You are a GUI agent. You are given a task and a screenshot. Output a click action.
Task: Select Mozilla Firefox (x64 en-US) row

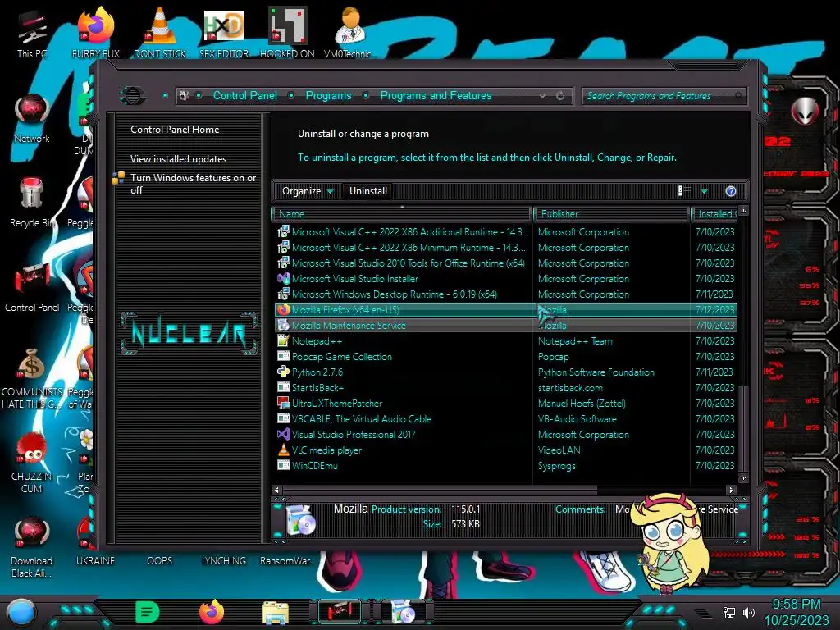coord(505,309)
